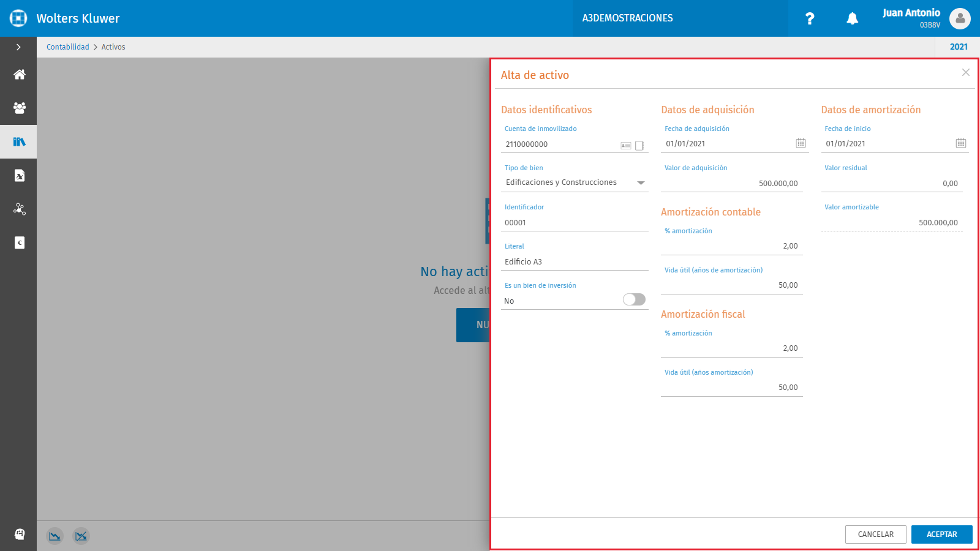Viewport: 980px width, 551px height.
Task: Click the assistant head icon at sidebar bottom
Action: pyautogui.click(x=20, y=534)
